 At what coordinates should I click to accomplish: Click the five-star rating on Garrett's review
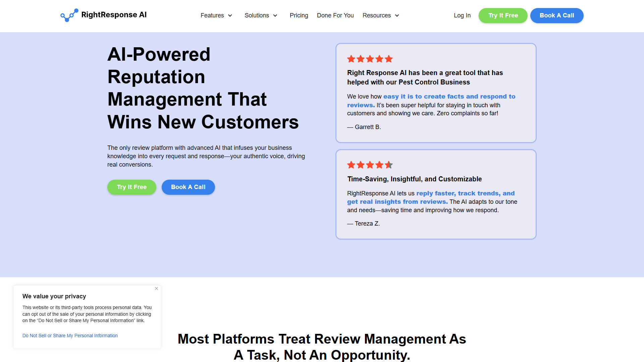pos(370,59)
